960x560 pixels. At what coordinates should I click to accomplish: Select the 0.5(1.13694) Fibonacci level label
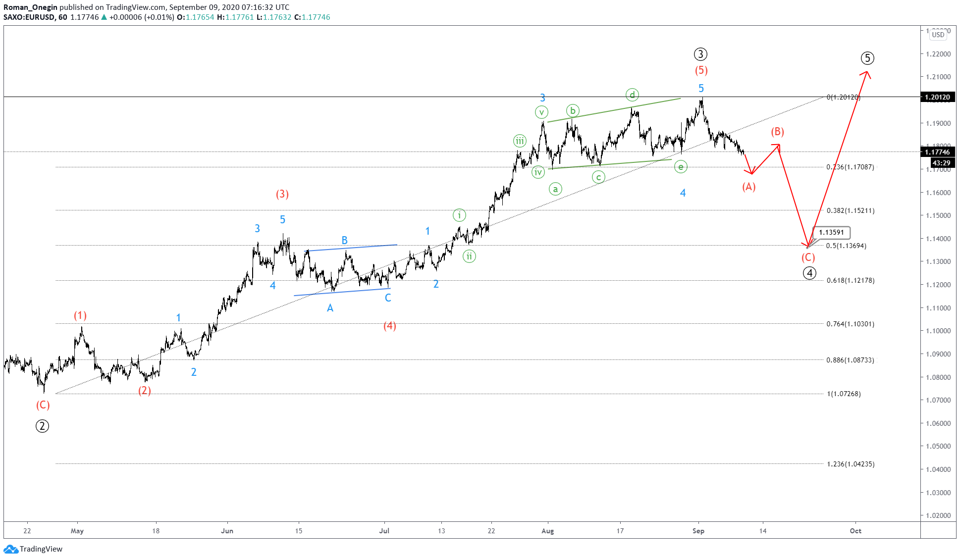pyautogui.click(x=846, y=246)
